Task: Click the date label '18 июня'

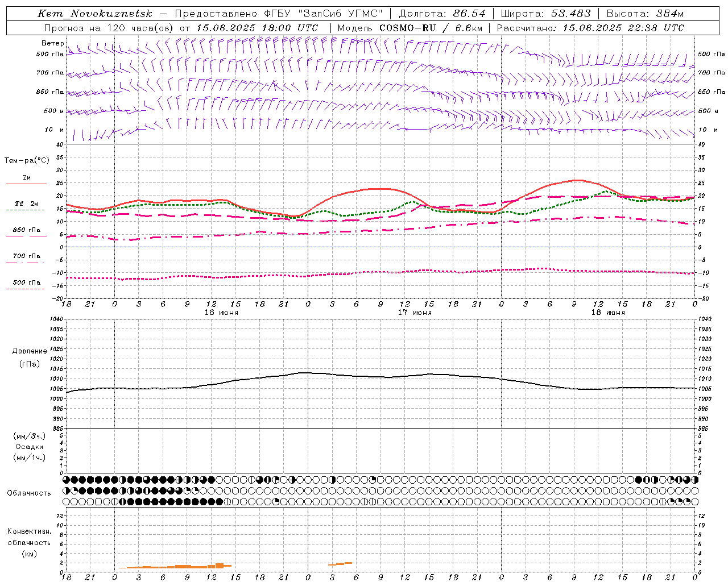Action: click(x=608, y=313)
